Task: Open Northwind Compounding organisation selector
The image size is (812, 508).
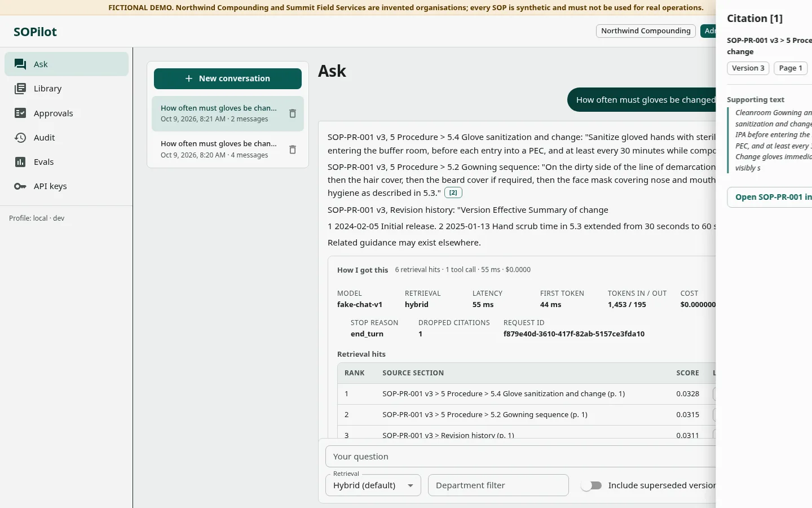Action: (646, 31)
